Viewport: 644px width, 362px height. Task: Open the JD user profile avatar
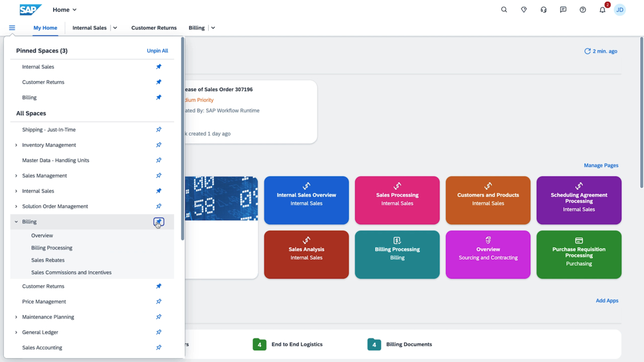620,10
